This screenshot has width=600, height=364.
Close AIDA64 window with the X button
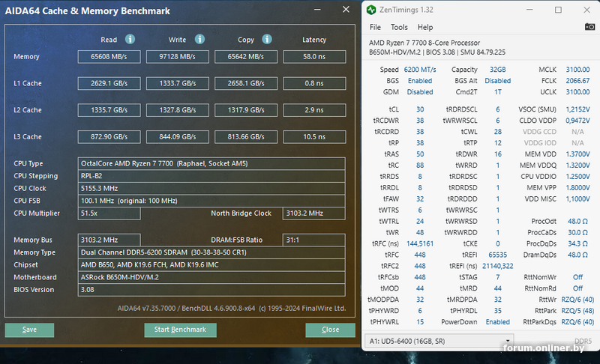tap(346, 10)
